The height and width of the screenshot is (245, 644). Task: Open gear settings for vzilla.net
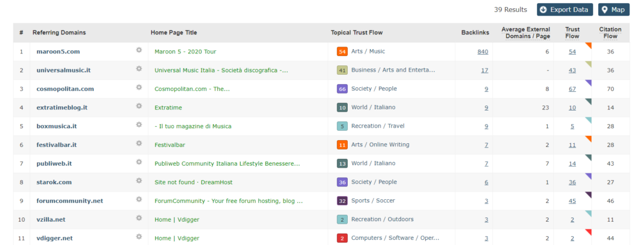tap(139, 218)
